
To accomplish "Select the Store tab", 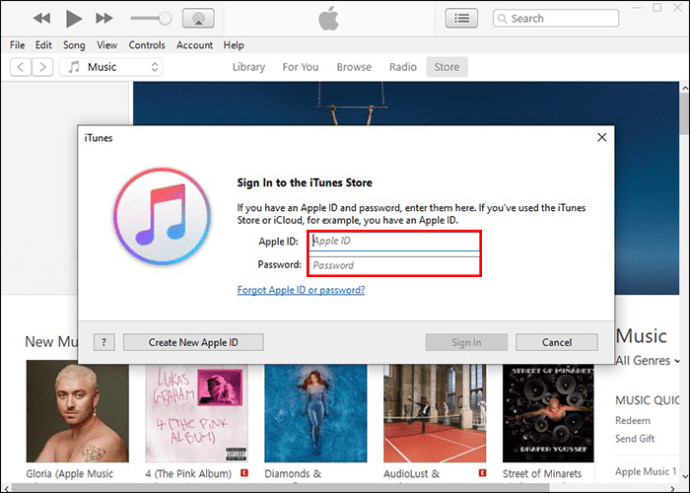I will tap(447, 67).
